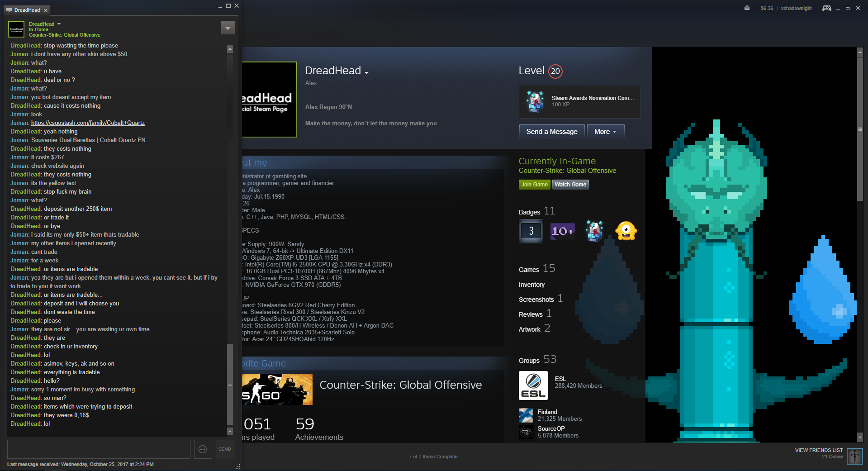Screen dimensions: 868x471
Task: Open the Finland group name link
Action: (547, 412)
